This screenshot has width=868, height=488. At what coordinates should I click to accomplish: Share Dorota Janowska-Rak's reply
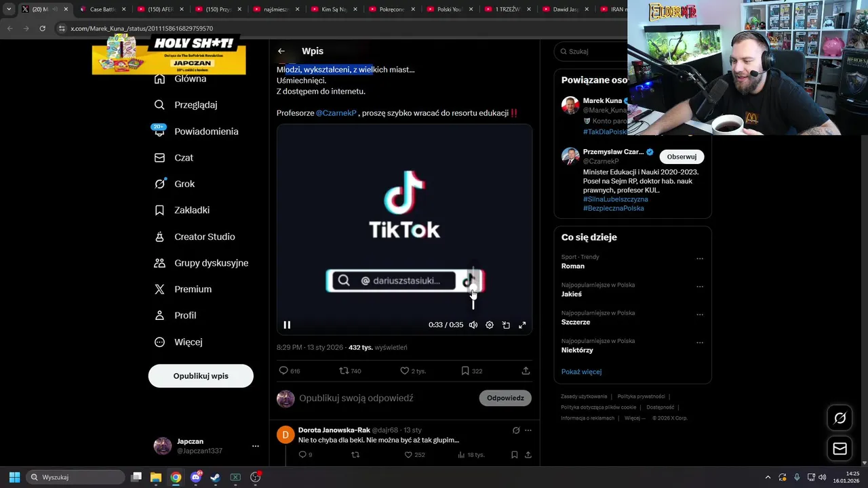point(528,455)
